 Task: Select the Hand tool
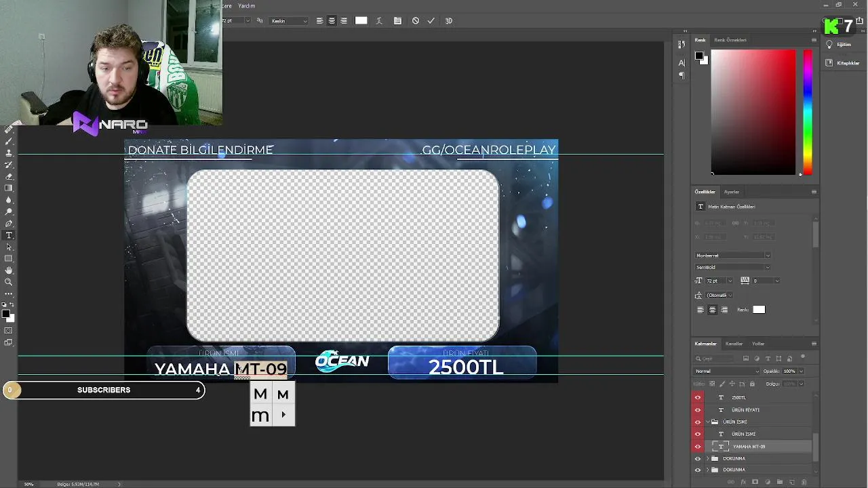[9, 270]
